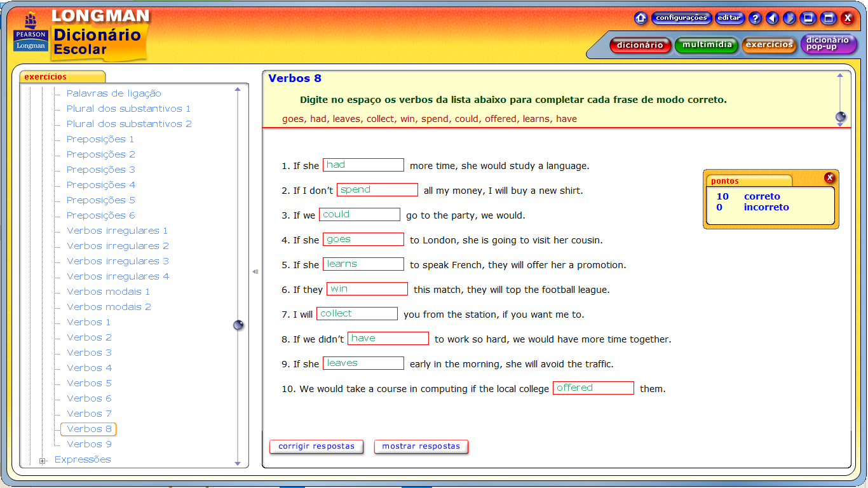The width and height of the screenshot is (868, 488).
Task: Load the 'Verbos 7' exercise
Action: click(89, 414)
